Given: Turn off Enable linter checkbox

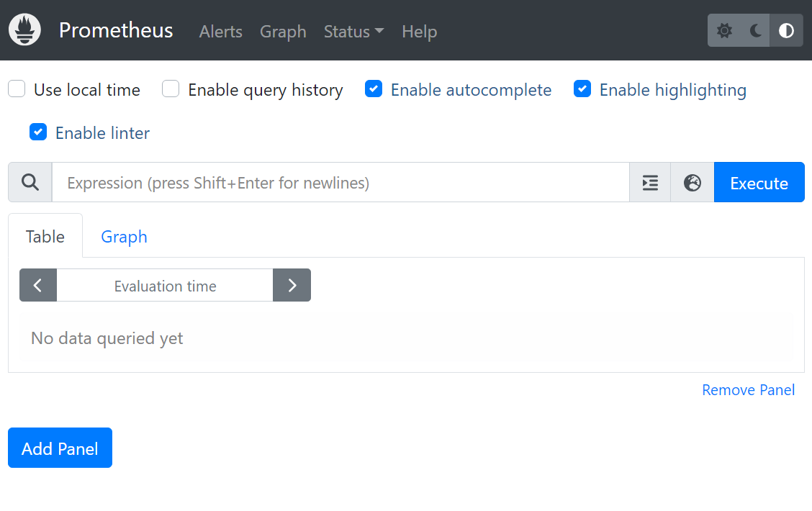Looking at the screenshot, I should (38, 132).
